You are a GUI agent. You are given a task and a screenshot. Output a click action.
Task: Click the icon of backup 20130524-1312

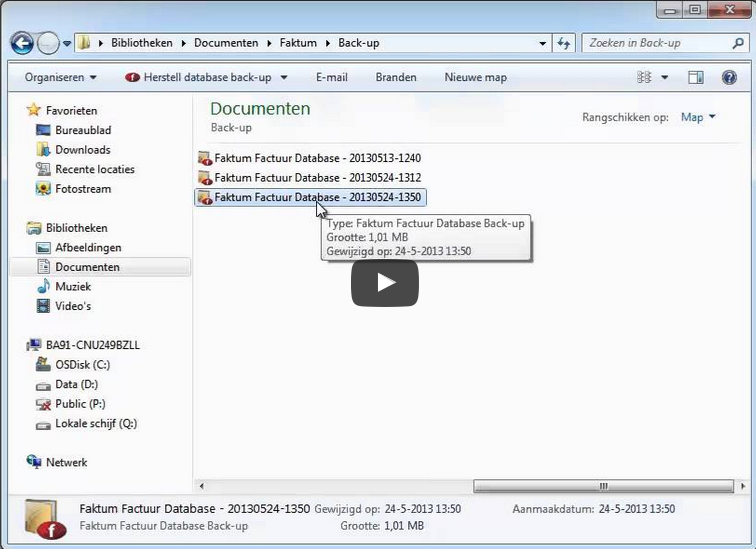(205, 178)
